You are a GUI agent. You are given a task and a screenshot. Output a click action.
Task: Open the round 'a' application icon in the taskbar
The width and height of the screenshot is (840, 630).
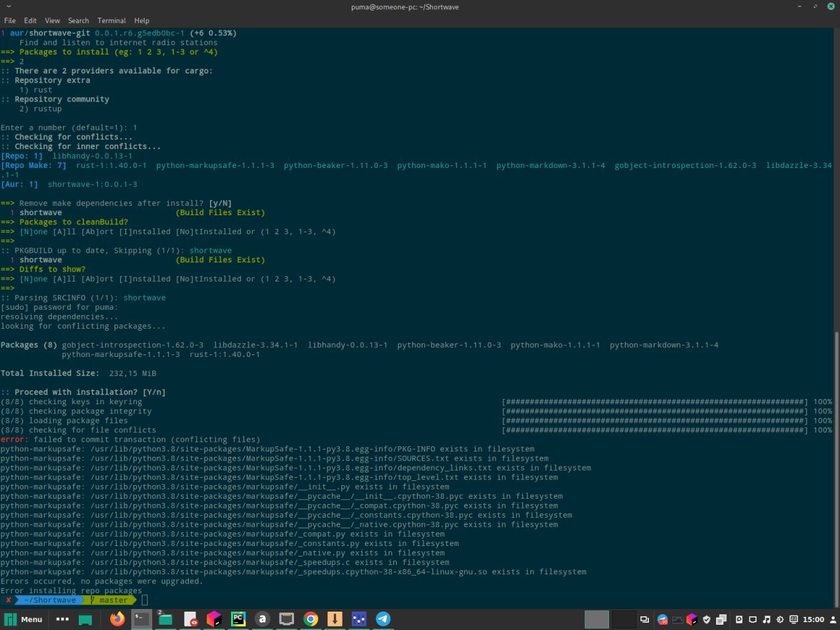coord(262,619)
